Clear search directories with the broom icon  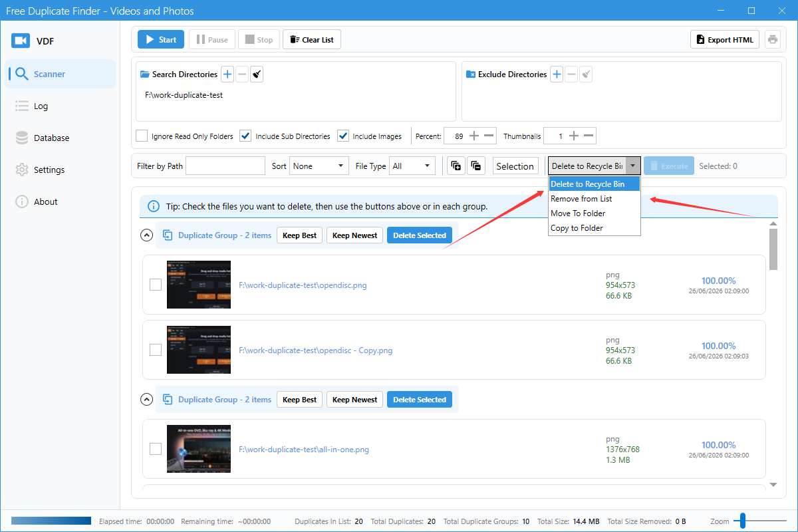(257, 74)
